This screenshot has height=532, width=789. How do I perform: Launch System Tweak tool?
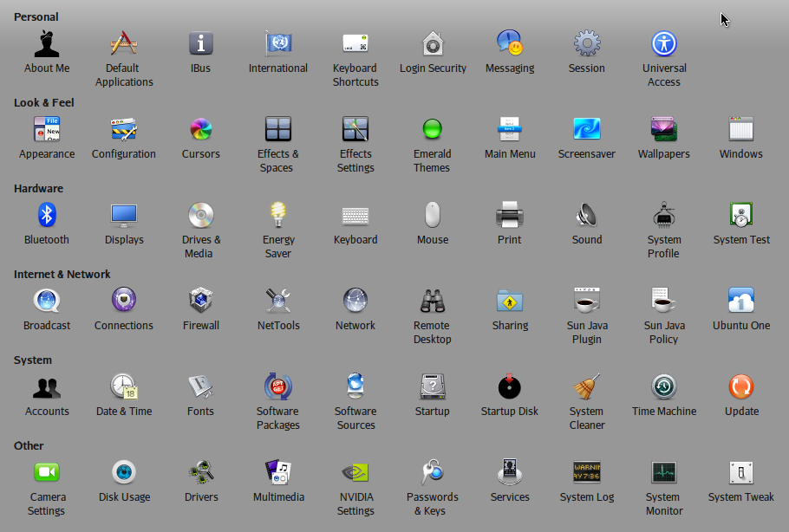click(x=740, y=473)
